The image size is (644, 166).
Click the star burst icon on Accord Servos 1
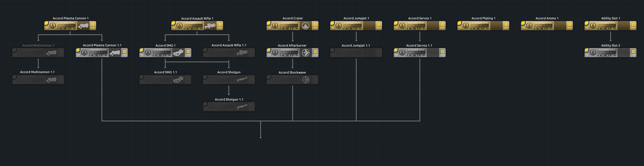click(x=442, y=25)
